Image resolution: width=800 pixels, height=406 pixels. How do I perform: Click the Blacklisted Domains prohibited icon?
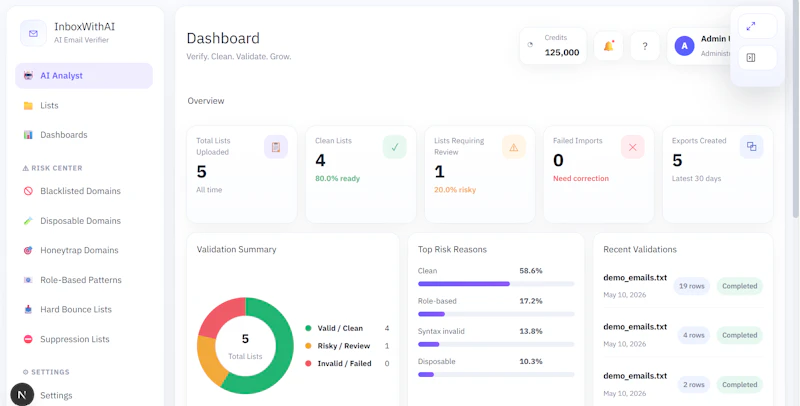(x=28, y=191)
